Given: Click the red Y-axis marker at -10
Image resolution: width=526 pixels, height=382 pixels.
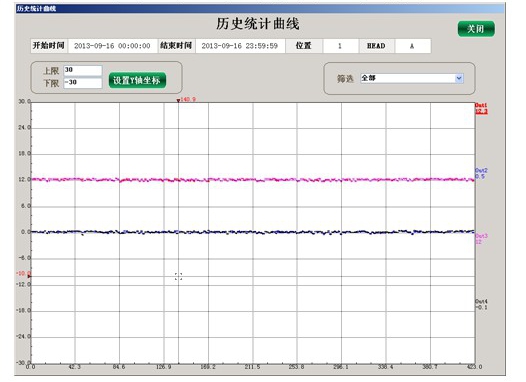Looking at the screenshot, I should [x=29, y=276].
